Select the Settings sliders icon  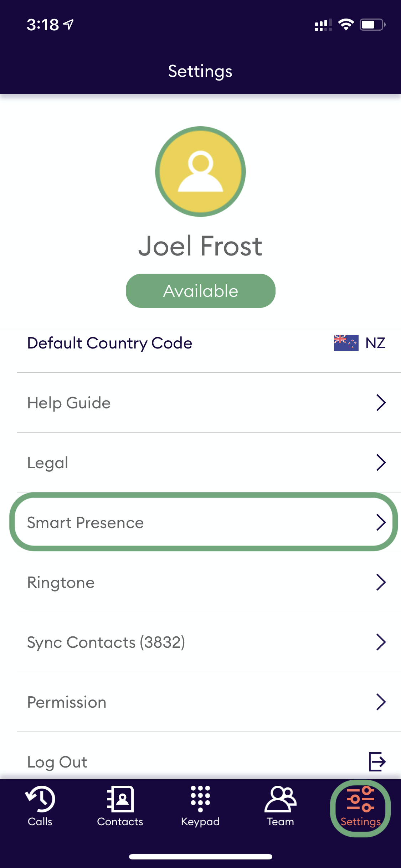[360, 799]
